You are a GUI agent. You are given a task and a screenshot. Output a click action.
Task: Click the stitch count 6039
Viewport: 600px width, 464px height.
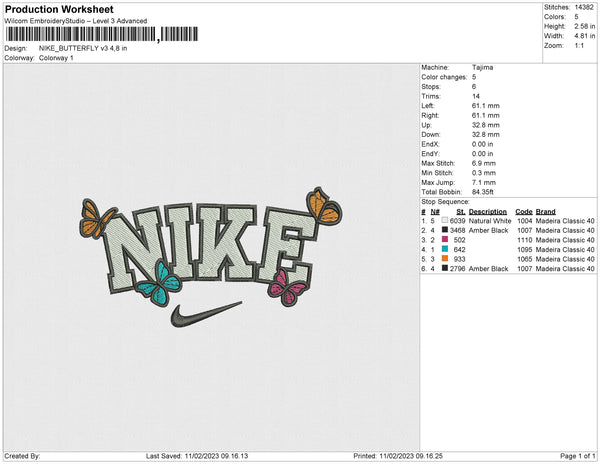457,221
